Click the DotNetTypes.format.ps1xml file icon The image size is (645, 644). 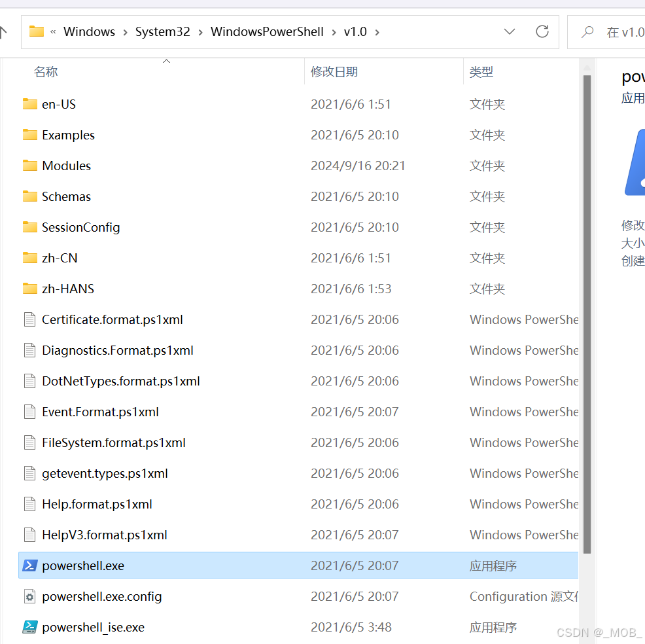click(29, 381)
